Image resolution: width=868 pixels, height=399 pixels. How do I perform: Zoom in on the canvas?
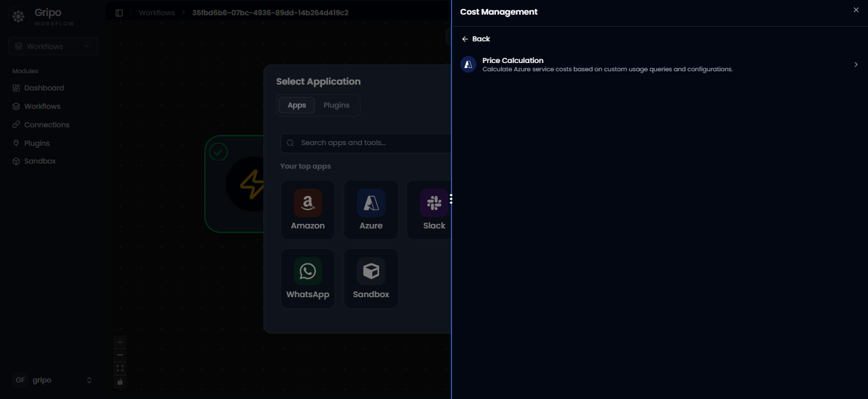tap(120, 342)
